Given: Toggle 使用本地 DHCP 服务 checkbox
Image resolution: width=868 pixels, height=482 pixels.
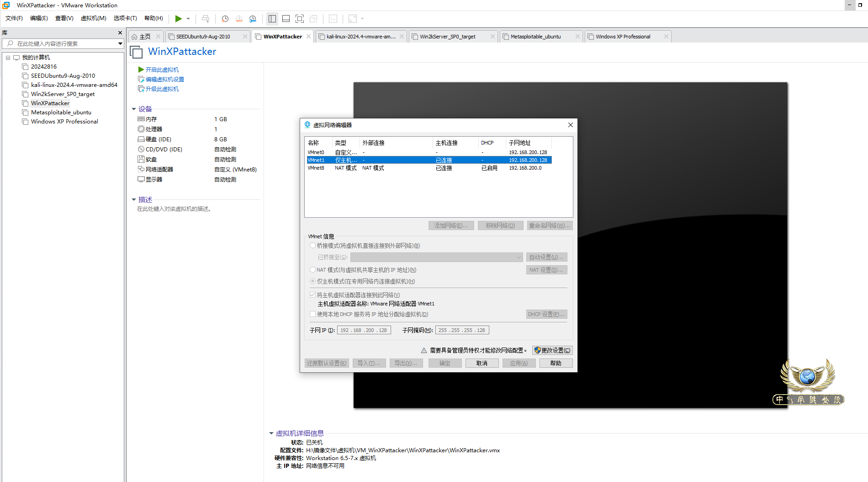Looking at the screenshot, I should (x=312, y=314).
